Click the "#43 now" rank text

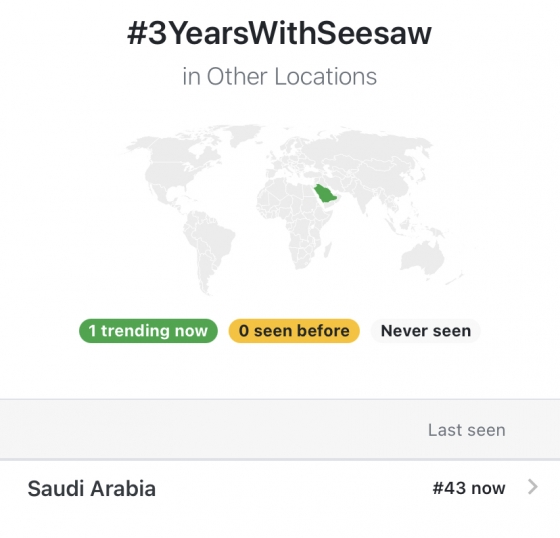coord(469,488)
